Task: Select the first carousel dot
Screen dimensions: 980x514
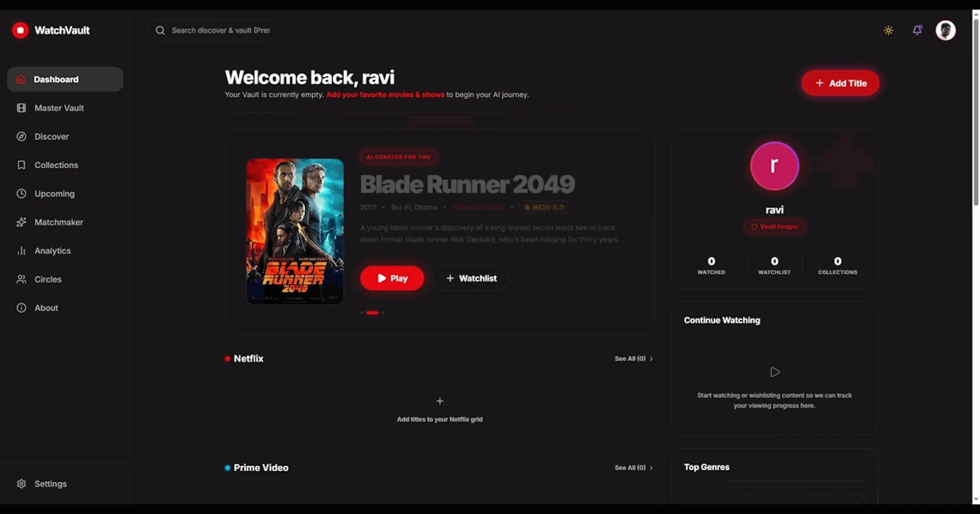Action: [x=362, y=313]
